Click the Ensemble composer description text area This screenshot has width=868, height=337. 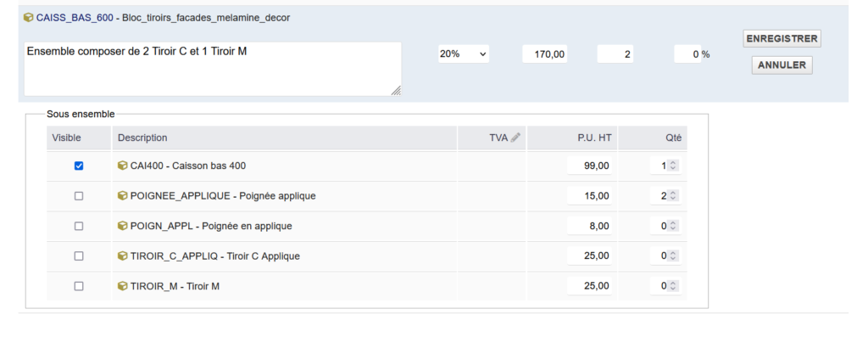click(213, 70)
